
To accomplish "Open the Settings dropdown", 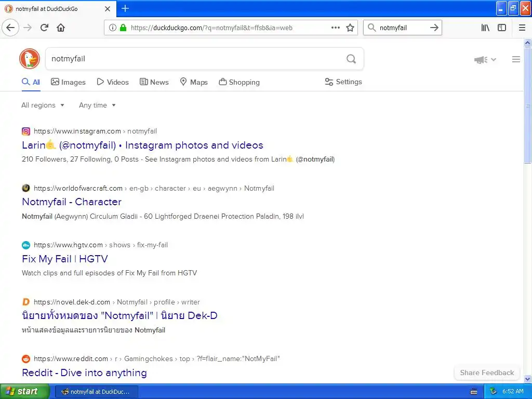I will [x=343, y=82].
